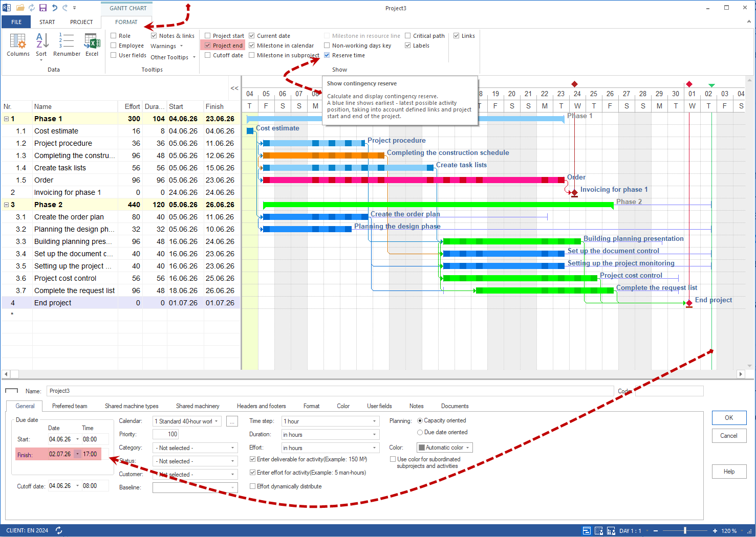The image size is (756, 537).
Task: Click the Cancel button
Action: tap(729, 436)
